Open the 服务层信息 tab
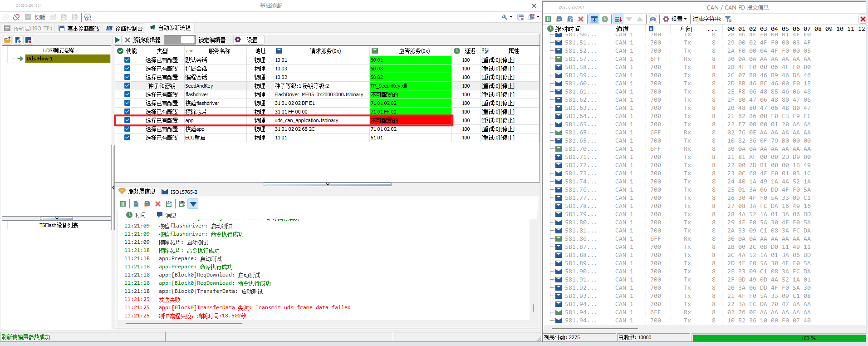Image resolution: width=868 pixels, height=346 pixels. (137, 192)
